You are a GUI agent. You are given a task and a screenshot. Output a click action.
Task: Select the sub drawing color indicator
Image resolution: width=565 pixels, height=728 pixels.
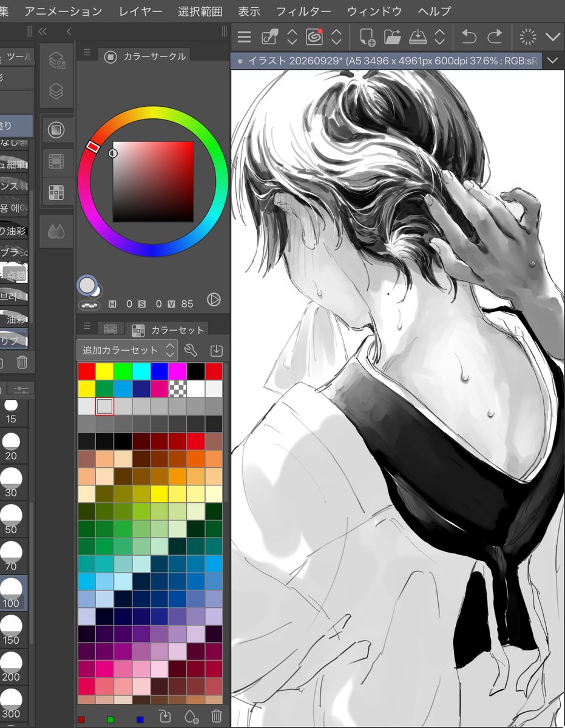tap(97, 291)
